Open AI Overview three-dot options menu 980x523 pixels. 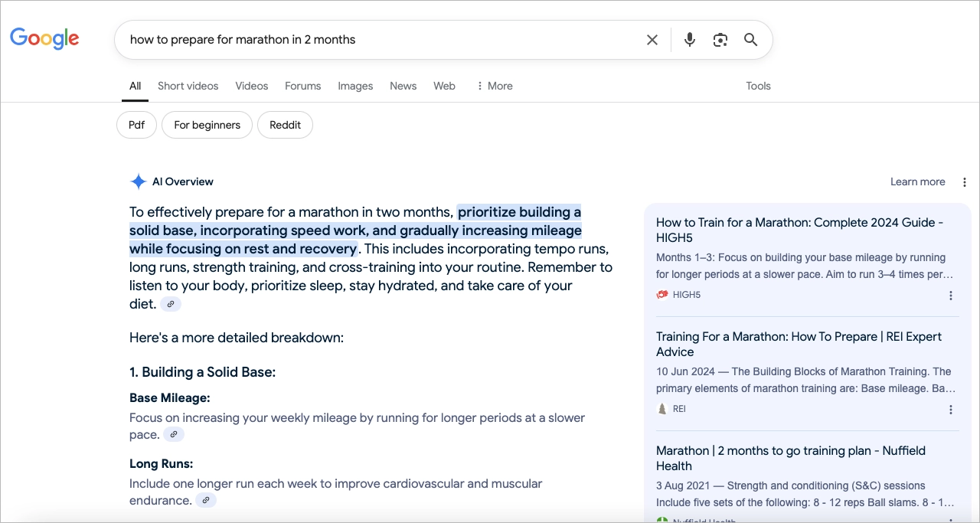(965, 182)
